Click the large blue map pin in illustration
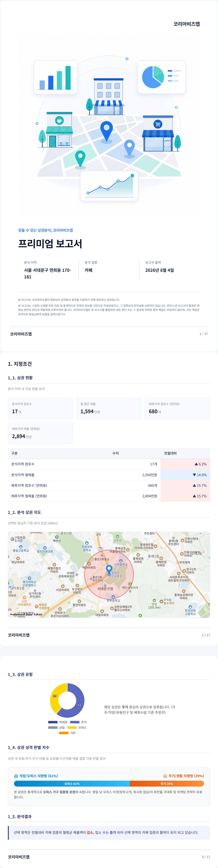 pyautogui.click(x=107, y=131)
